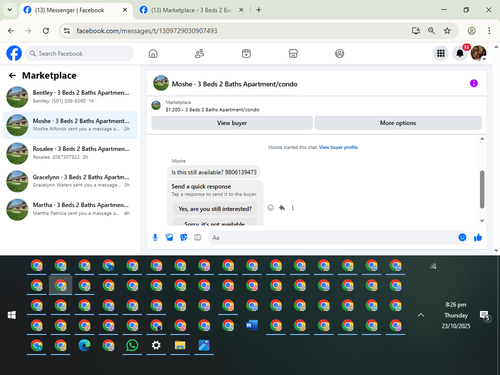Viewport: 500px width, 375px height.
Task: Open the Windows Start menu
Action: coord(12,315)
